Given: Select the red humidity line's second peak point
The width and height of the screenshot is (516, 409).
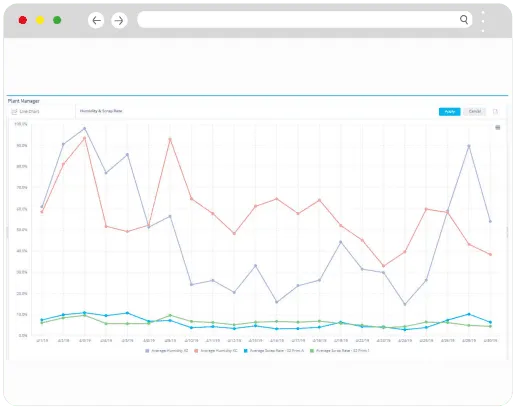Looking at the screenshot, I should [170, 139].
